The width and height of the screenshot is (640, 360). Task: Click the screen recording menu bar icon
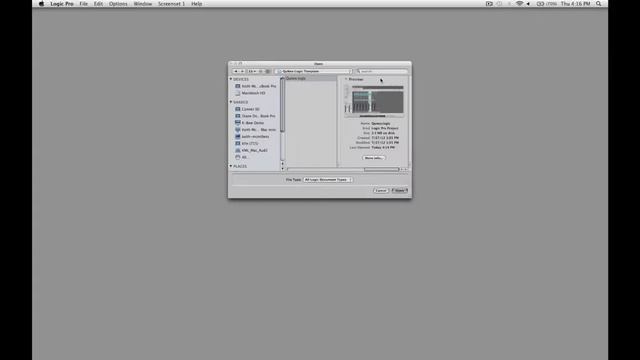(489, 4)
